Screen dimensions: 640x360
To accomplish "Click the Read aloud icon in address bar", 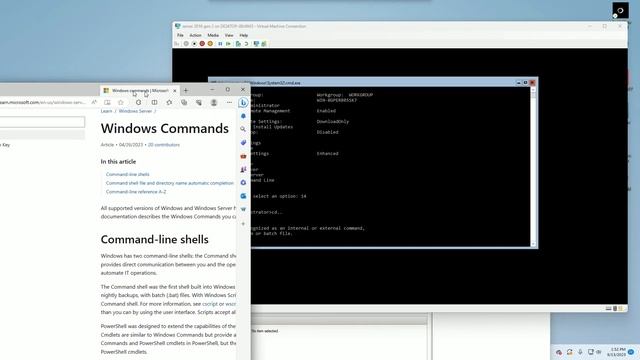I will pyautogui.click(x=94, y=102).
